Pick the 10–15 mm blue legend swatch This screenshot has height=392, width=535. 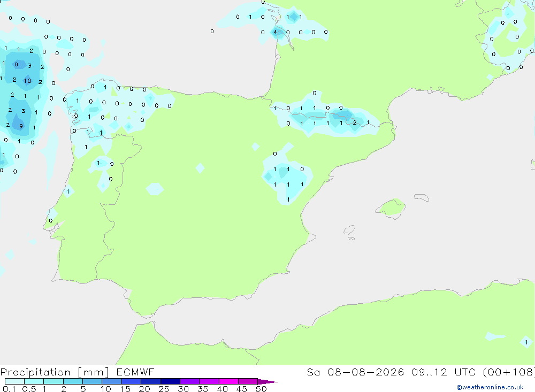click(x=112, y=381)
